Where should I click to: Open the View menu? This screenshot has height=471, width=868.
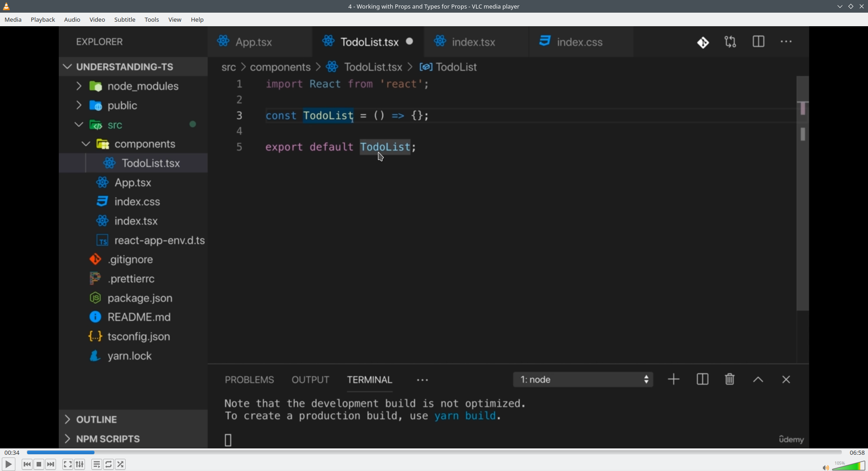[x=175, y=20]
